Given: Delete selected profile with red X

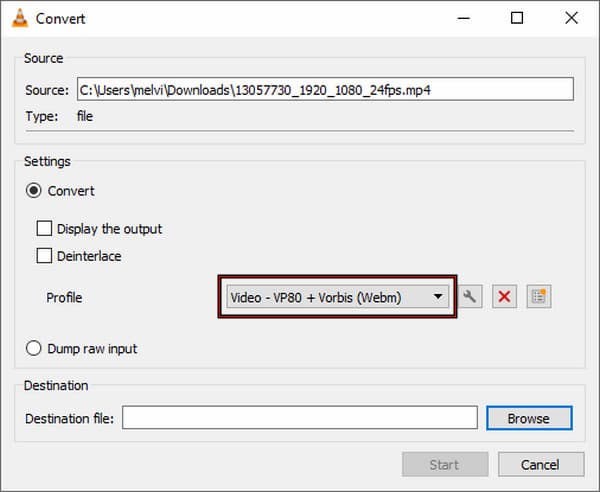Looking at the screenshot, I should (504, 297).
